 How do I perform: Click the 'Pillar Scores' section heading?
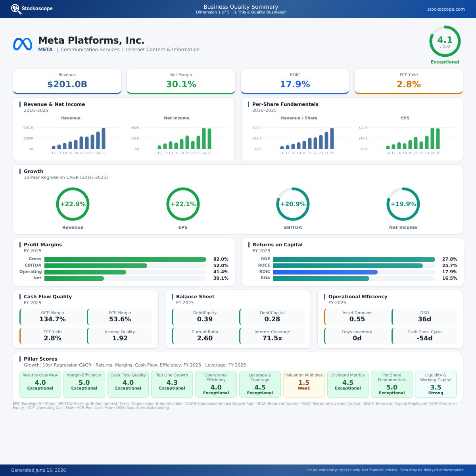point(40,359)
